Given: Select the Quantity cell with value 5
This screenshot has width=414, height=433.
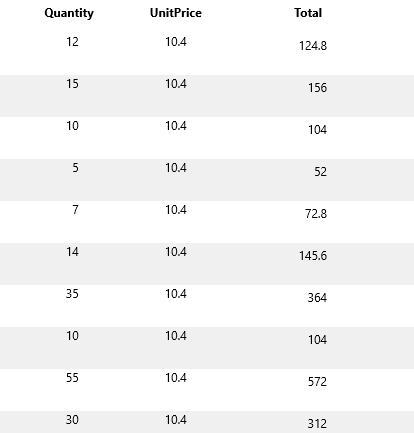Looking at the screenshot, I should pyautogui.click(x=76, y=168).
